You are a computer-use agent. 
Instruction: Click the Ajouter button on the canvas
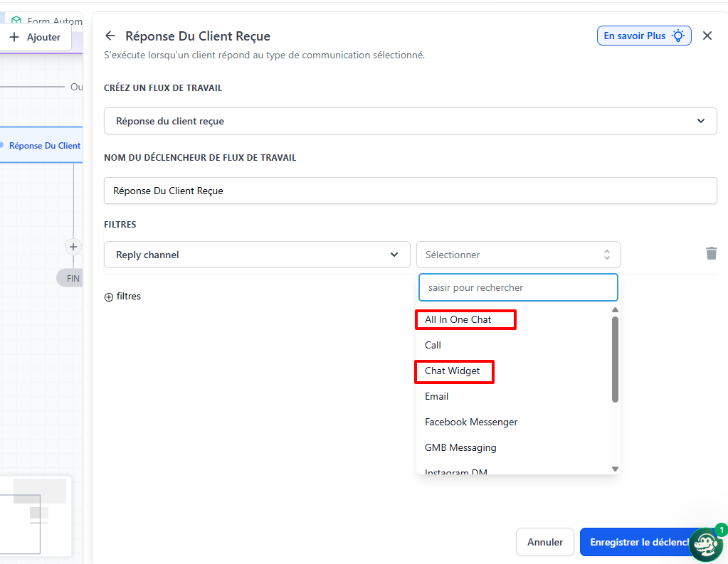36,37
